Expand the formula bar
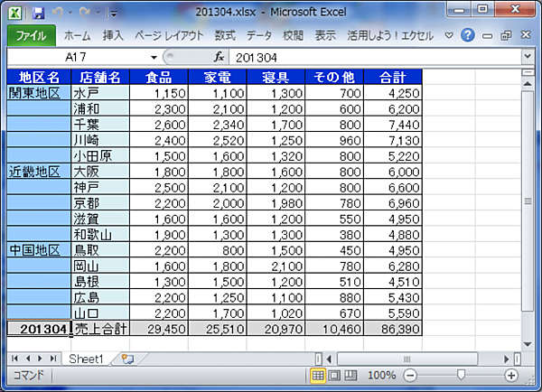 coord(527,56)
